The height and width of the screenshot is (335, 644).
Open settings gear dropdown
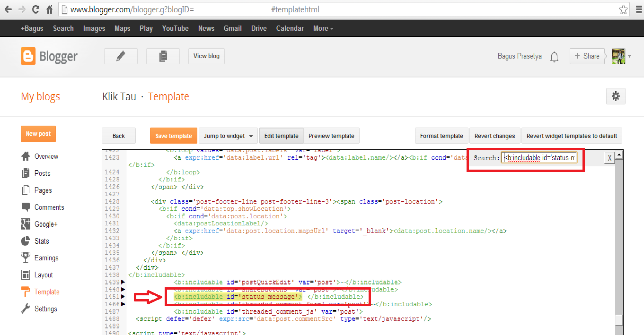(x=616, y=96)
